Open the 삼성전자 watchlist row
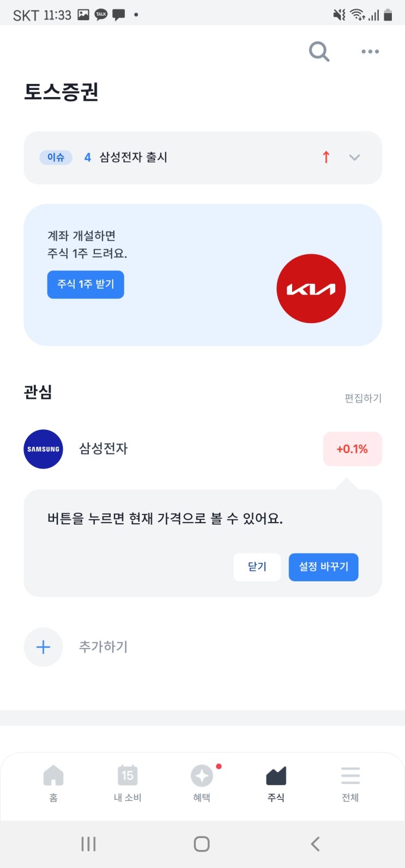The height and width of the screenshot is (868, 405). [x=104, y=449]
